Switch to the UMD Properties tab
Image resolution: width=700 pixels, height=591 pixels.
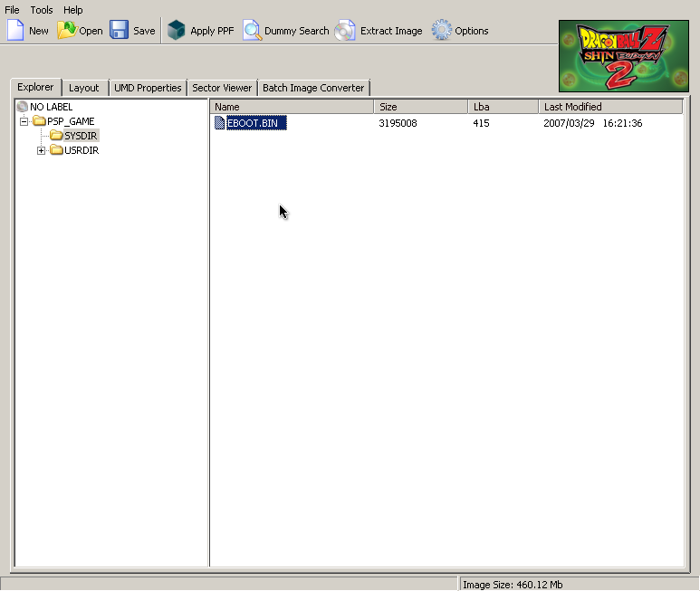tap(148, 88)
